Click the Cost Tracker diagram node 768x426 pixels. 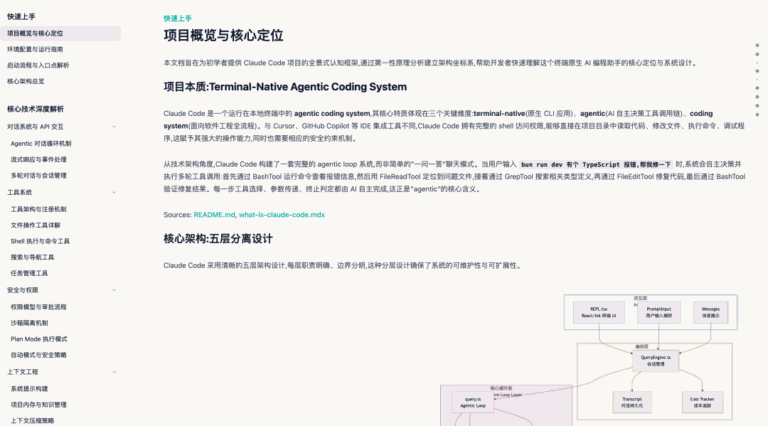(x=702, y=402)
